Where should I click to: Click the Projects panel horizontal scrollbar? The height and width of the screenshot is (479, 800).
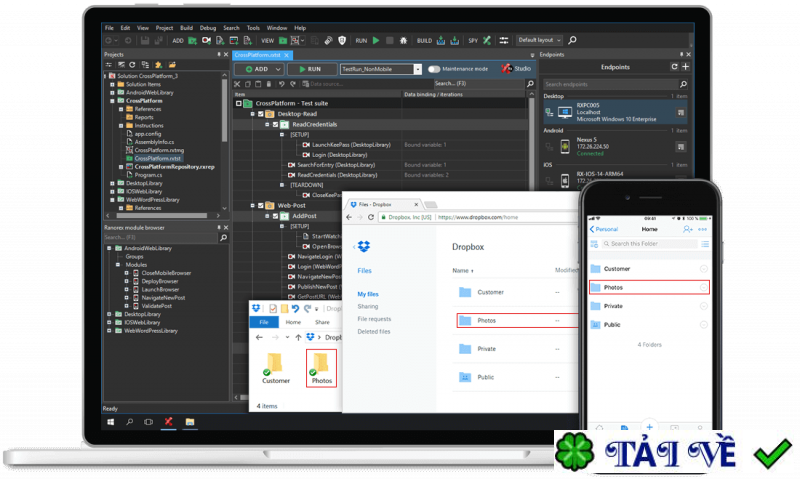(x=162, y=216)
